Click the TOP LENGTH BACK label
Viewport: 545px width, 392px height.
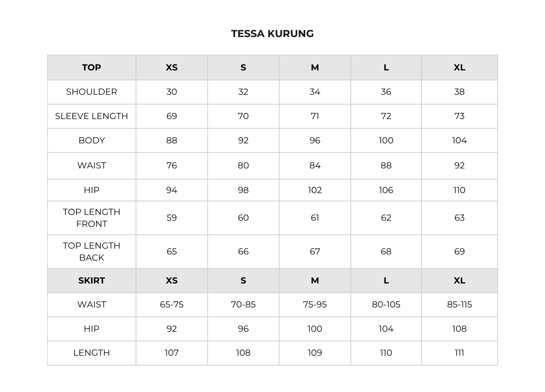(x=92, y=252)
